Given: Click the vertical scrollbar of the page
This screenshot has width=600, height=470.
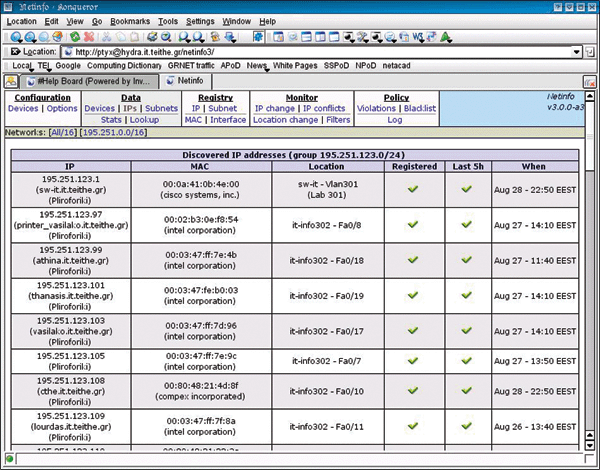Looking at the screenshot, I should coord(590,270).
